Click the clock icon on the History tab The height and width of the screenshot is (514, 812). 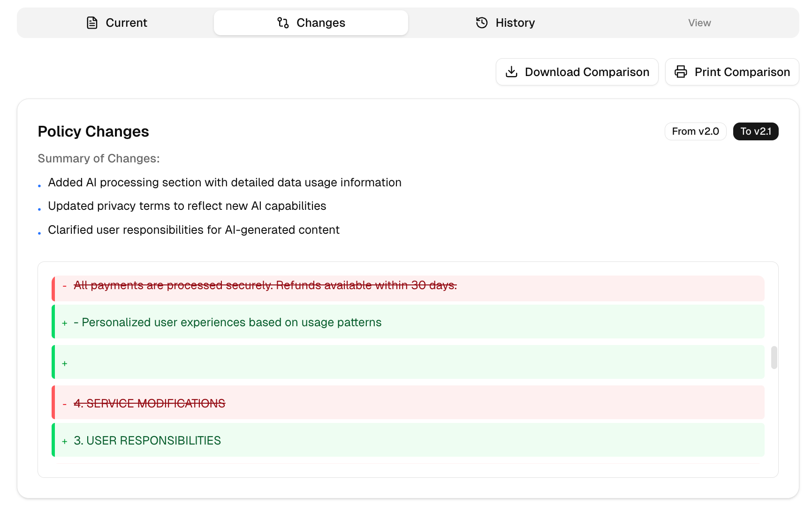(482, 23)
